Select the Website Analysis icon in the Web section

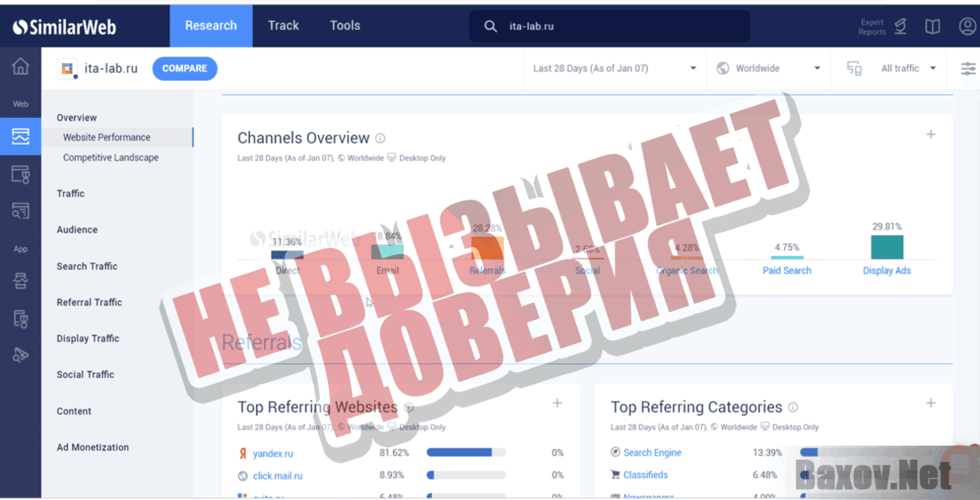point(20,135)
